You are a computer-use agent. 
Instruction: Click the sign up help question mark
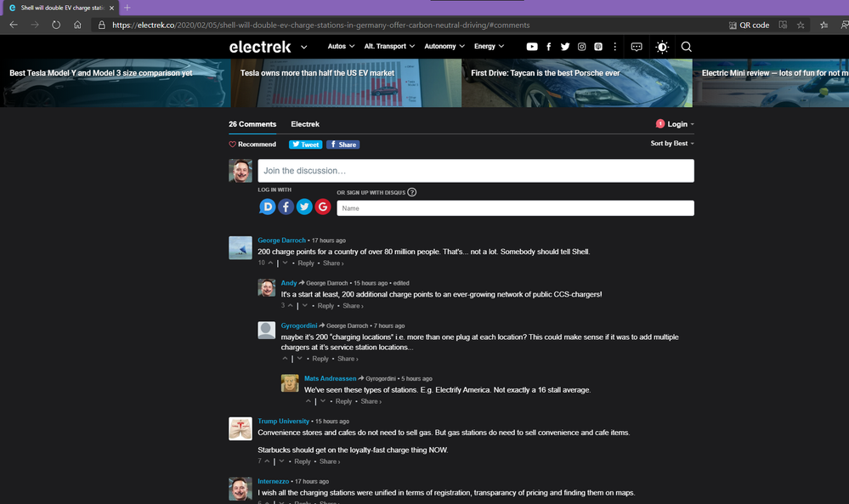(411, 192)
